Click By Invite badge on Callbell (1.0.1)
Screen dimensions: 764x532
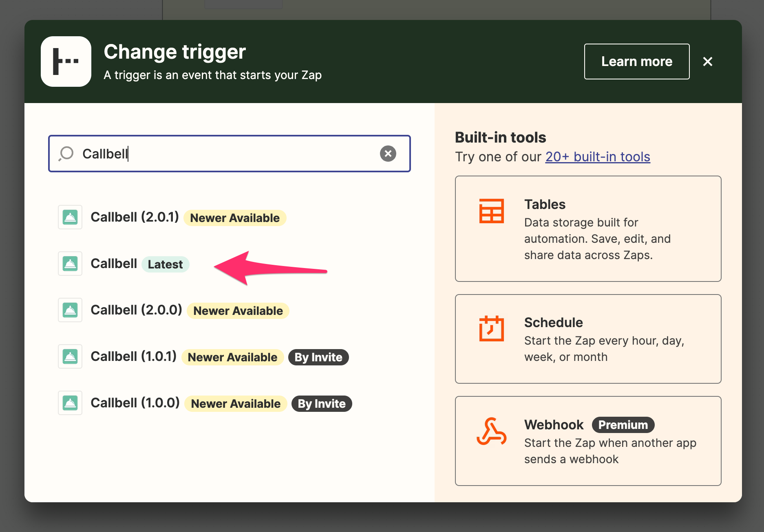pos(318,357)
